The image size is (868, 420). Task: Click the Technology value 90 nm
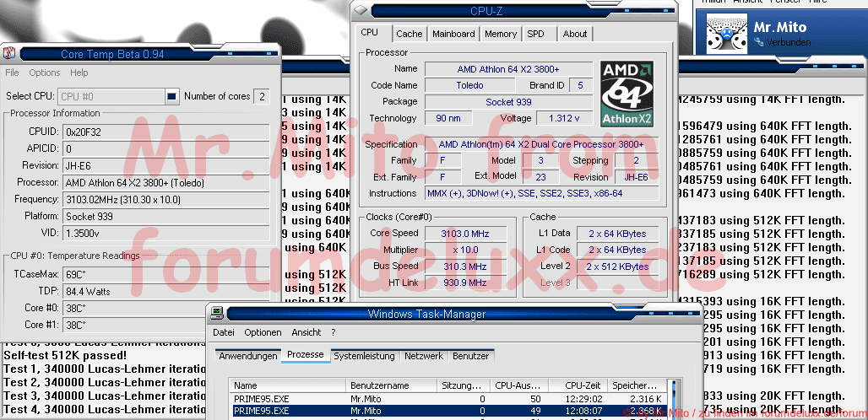(449, 118)
